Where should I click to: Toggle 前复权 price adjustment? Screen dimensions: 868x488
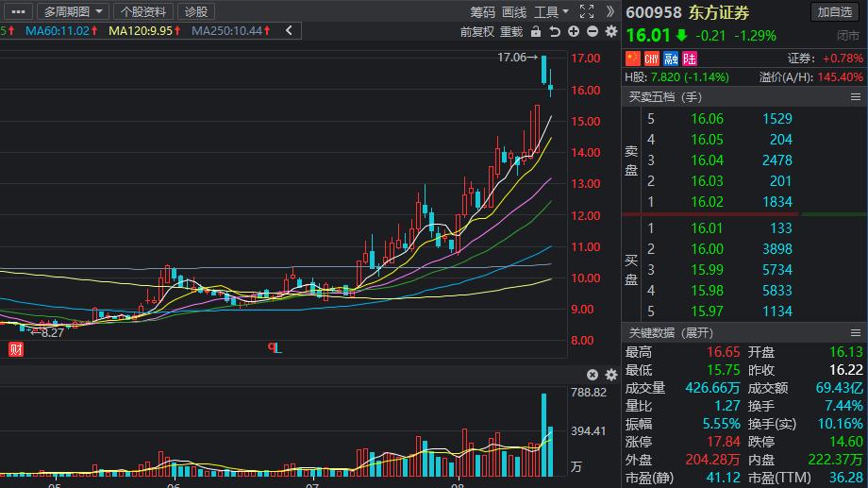tap(476, 31)
